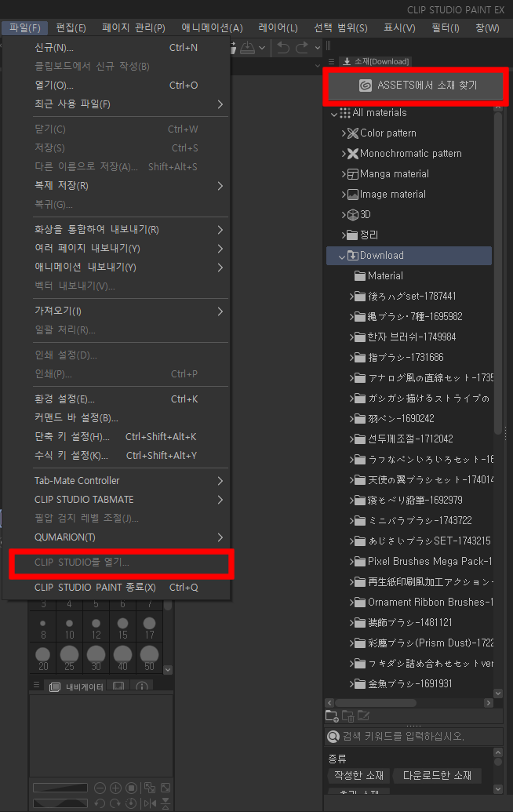Select the 羽ペン-1690242 folder
This screenshot has width=513, height=812.
401,418
